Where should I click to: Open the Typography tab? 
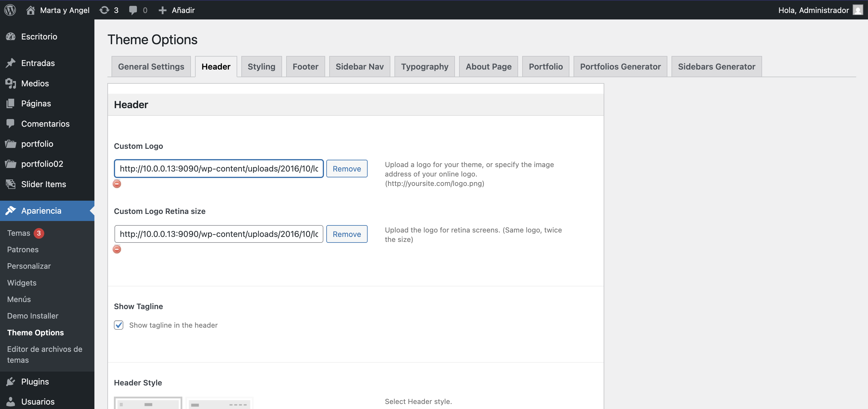click(424, 67)
